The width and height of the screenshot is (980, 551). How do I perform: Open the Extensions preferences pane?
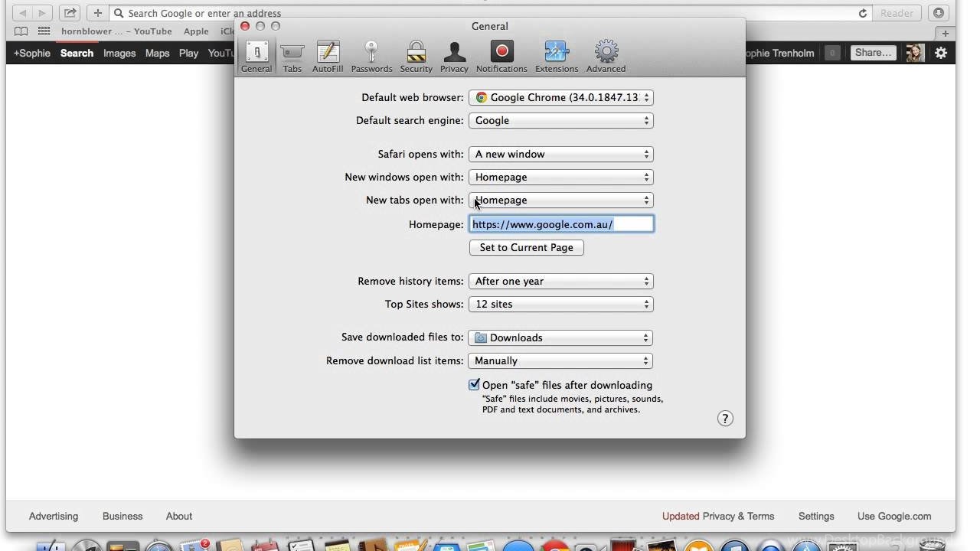(x=557, y=57)
